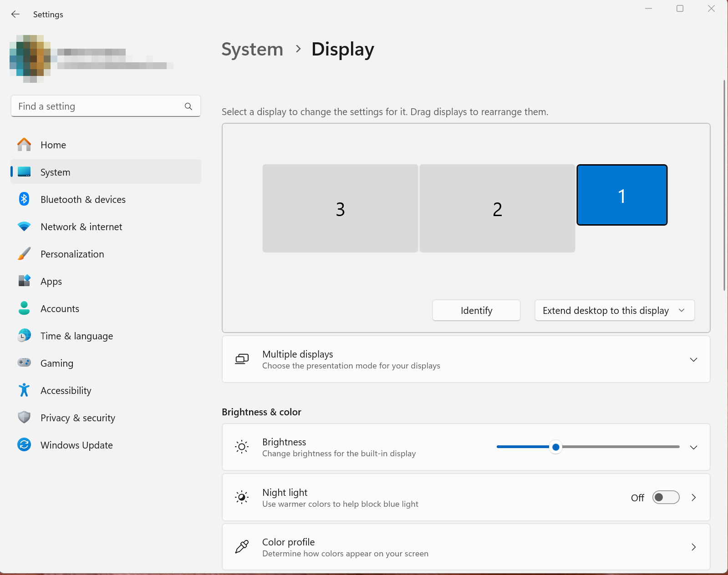Click the Privacy shield icon
This screenshot has height=575, width=728.
24,417
